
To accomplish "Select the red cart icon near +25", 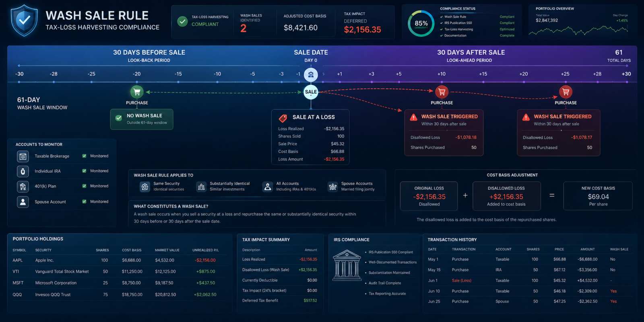I will tap(566, 92).
